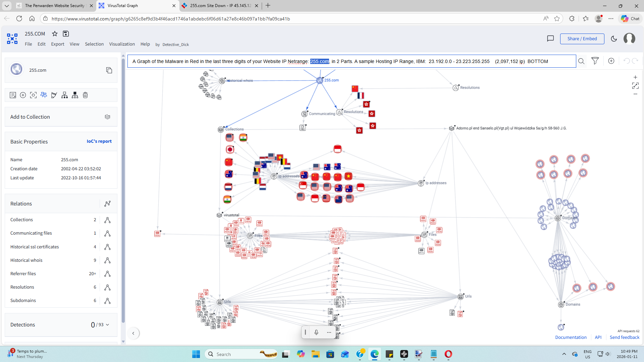Click the delete node trash icon
Image resolution: width=644 pixels, height=362 pixels.
(85, 95)
